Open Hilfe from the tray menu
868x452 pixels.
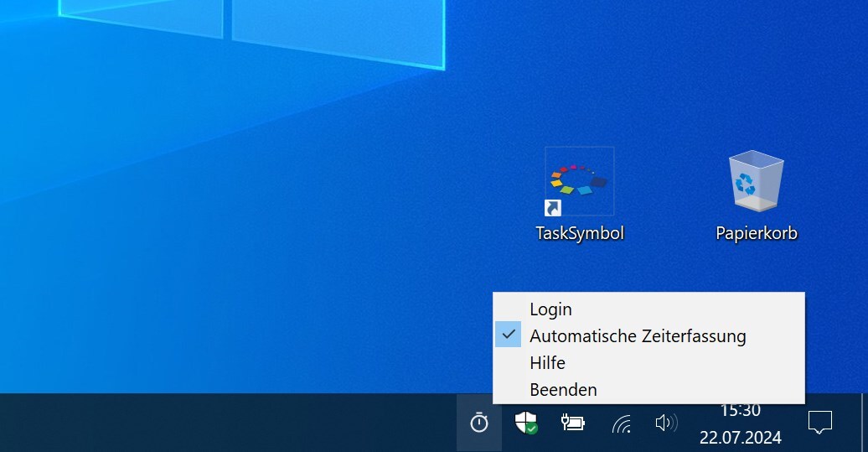pos(547,363)
